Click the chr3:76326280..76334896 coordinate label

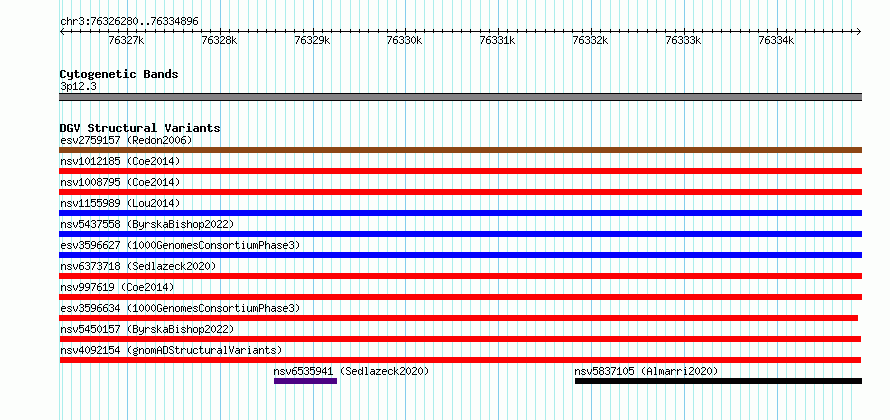tap(129, 22)
